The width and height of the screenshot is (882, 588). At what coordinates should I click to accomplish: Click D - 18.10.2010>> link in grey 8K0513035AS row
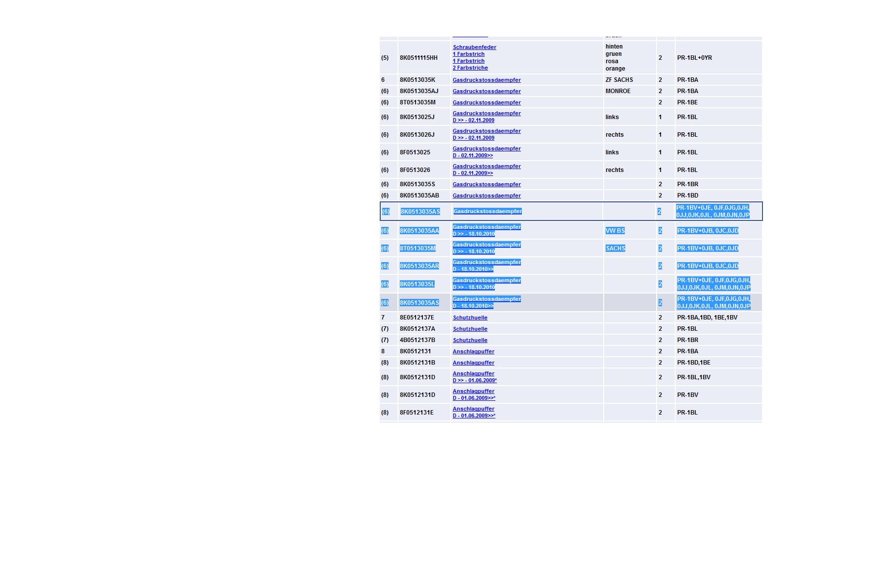473,306
